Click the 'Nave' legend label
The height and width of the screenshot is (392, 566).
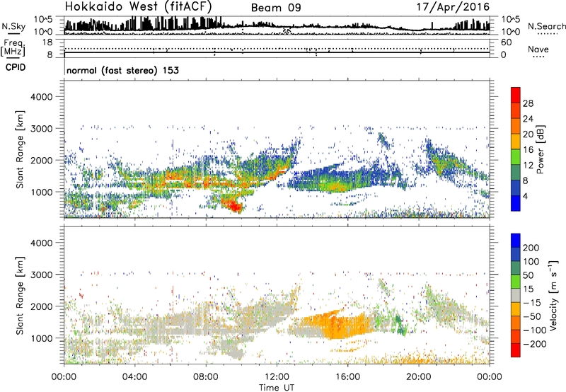pos(538,50)
